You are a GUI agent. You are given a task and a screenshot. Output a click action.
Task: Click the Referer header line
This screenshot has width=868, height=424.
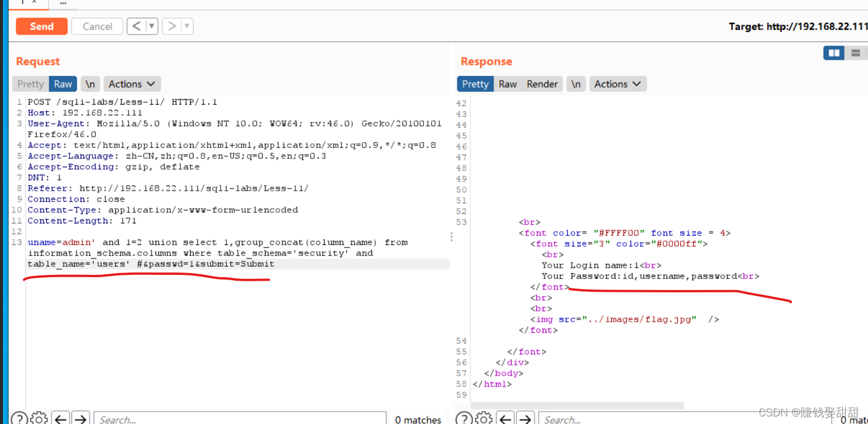coord(168,188)
